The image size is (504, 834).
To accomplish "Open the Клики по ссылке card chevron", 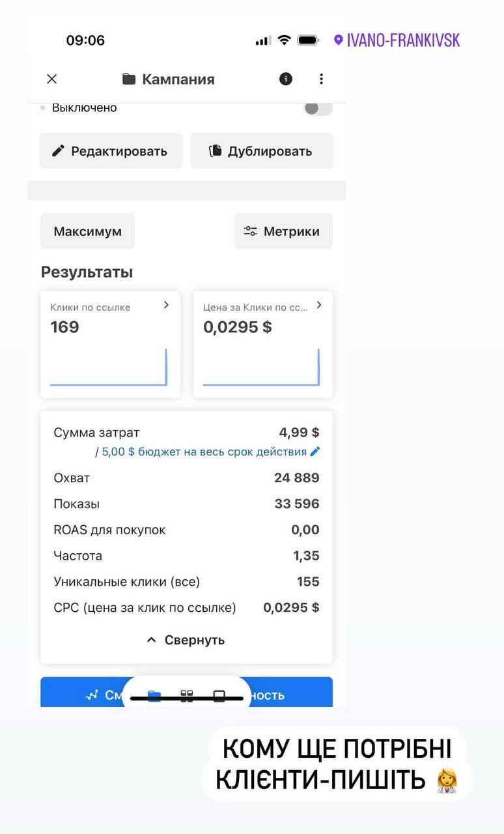I will pos(166,305).
